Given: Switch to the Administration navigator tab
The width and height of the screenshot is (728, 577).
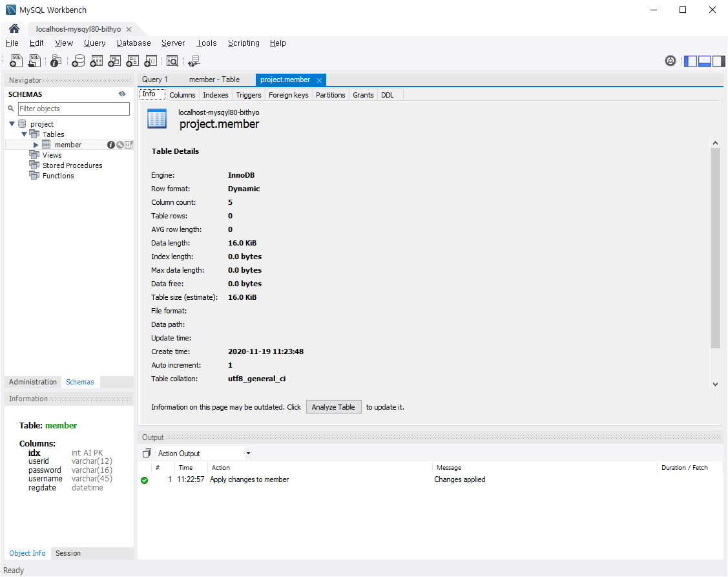Looking at the screenshot, I should coord(33,382).
